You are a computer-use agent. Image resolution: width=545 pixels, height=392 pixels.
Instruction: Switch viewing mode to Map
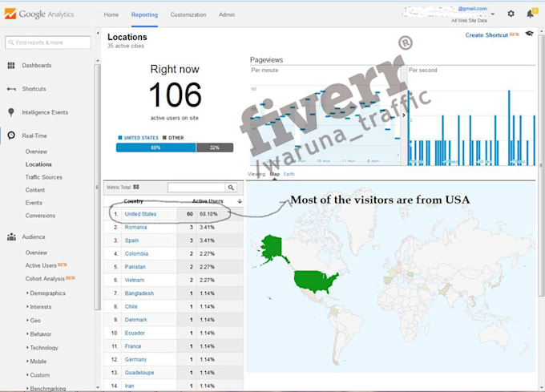(275, 174)
